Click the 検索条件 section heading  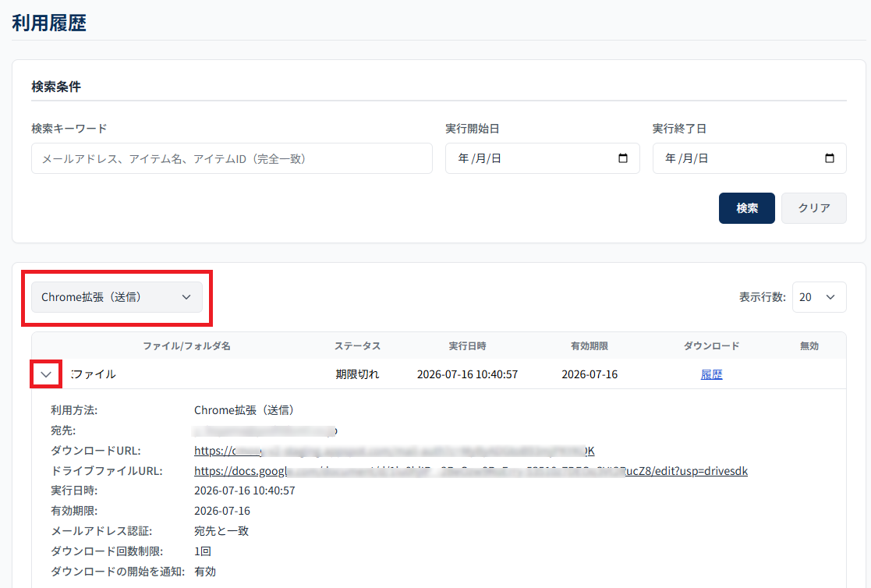pos(56,87)
